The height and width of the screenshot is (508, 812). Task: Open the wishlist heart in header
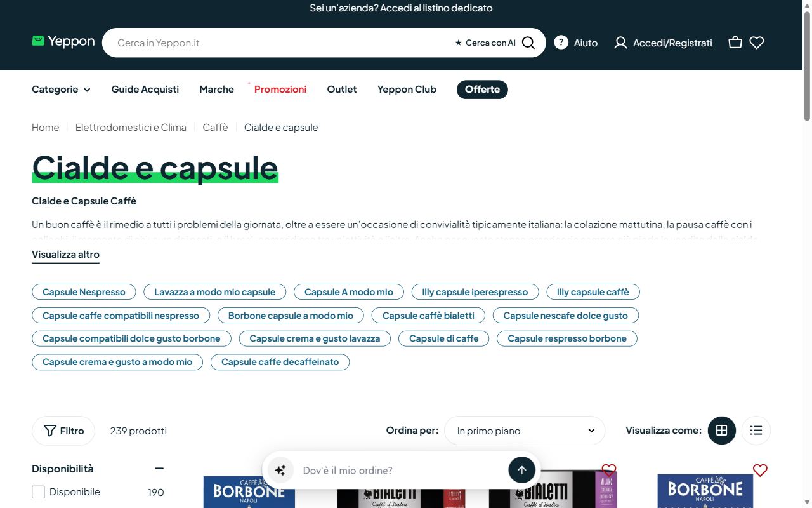(x=757, y=43)
